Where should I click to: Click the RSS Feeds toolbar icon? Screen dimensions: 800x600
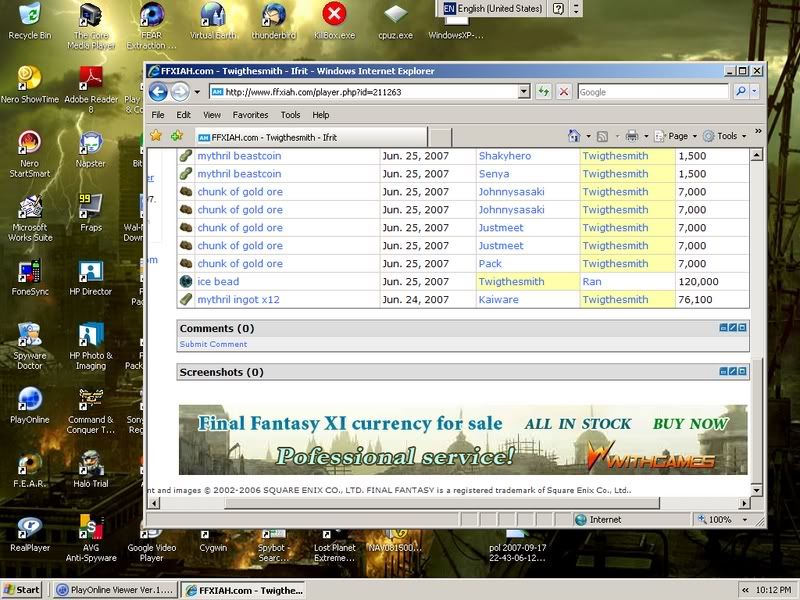click(x=602, y=136)
